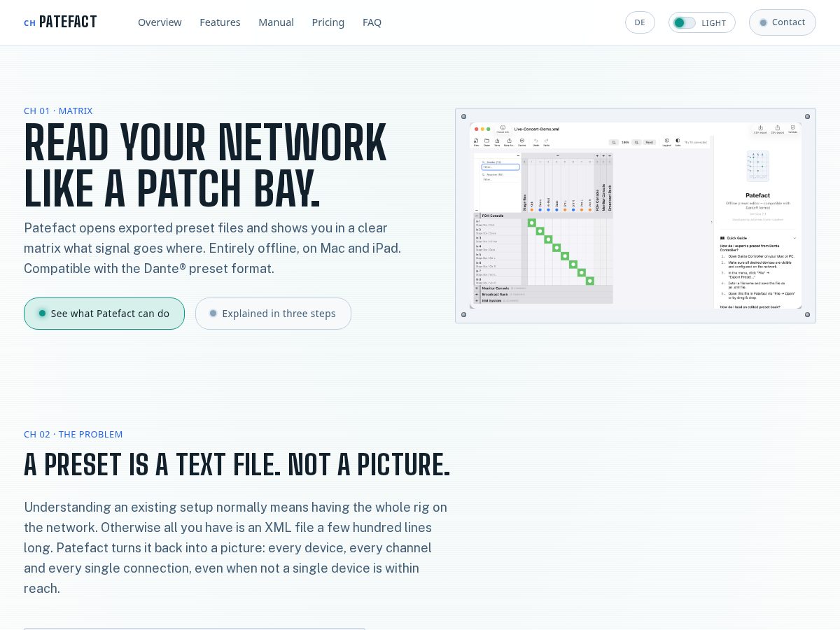Click the CSV import icon in app screenshot
This screenshot has height=630, width=840.
pos(761,129)
